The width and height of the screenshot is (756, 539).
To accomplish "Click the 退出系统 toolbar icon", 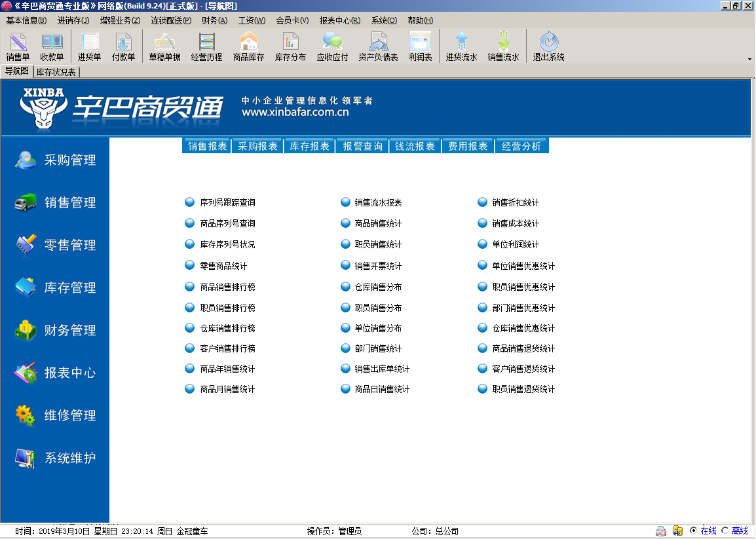I will tap(548, 47).
